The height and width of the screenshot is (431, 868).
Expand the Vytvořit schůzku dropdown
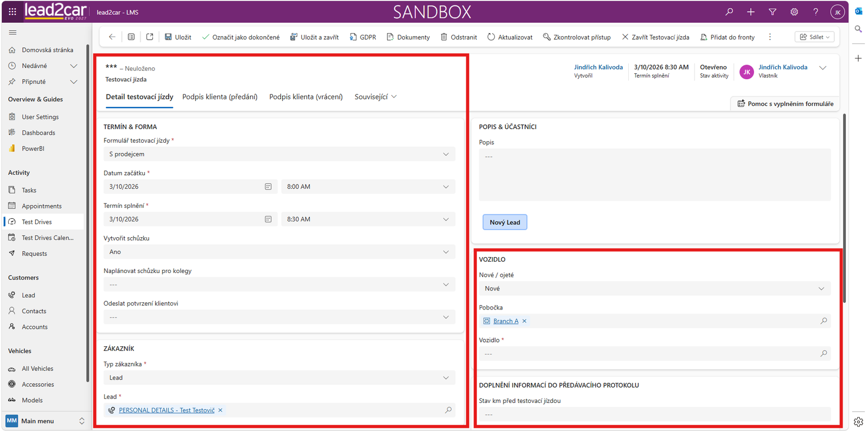pyautogui.click(x=279, y=252)
